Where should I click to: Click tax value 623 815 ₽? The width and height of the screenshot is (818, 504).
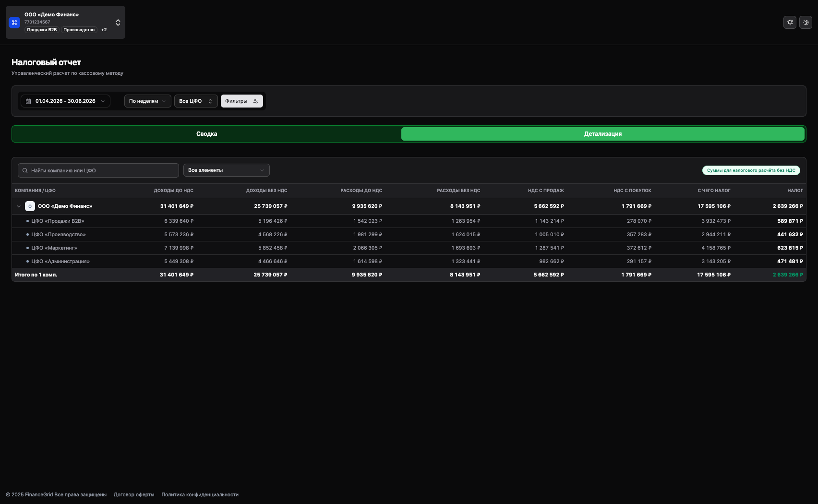coord(790,248)
